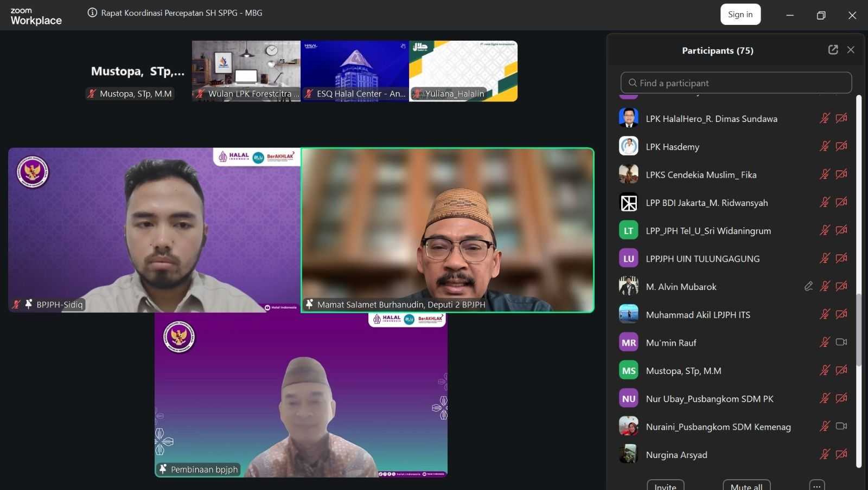
Task: Open the meeting information icon
Action: click(92, 12)
